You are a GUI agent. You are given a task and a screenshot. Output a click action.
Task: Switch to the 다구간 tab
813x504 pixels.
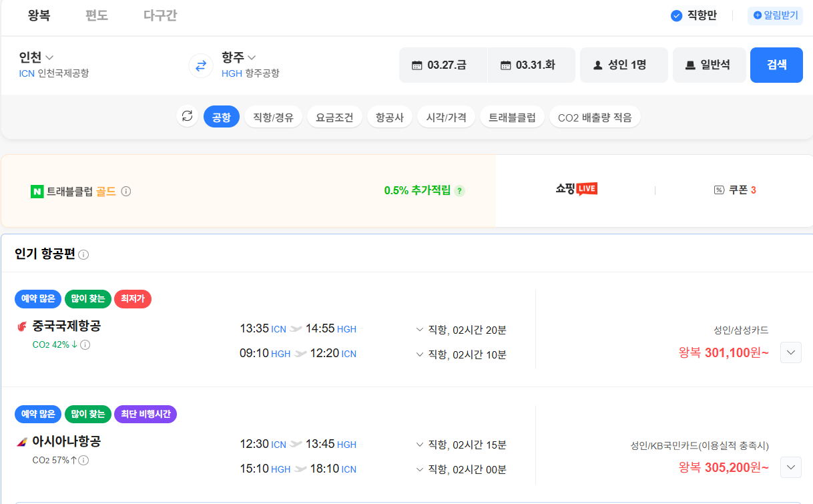(x=160, y=15)
